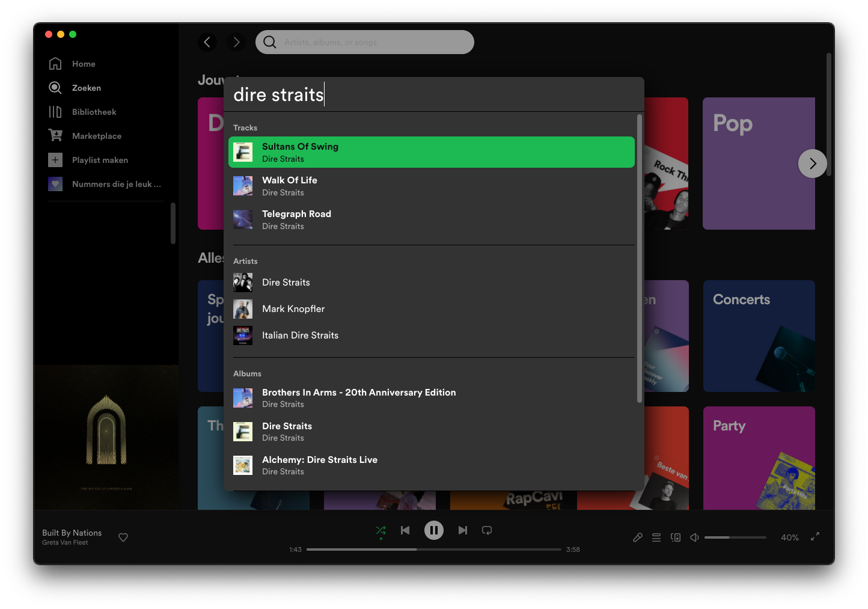
Task: Seek in the song progress bar
Action: coord(434,549)
